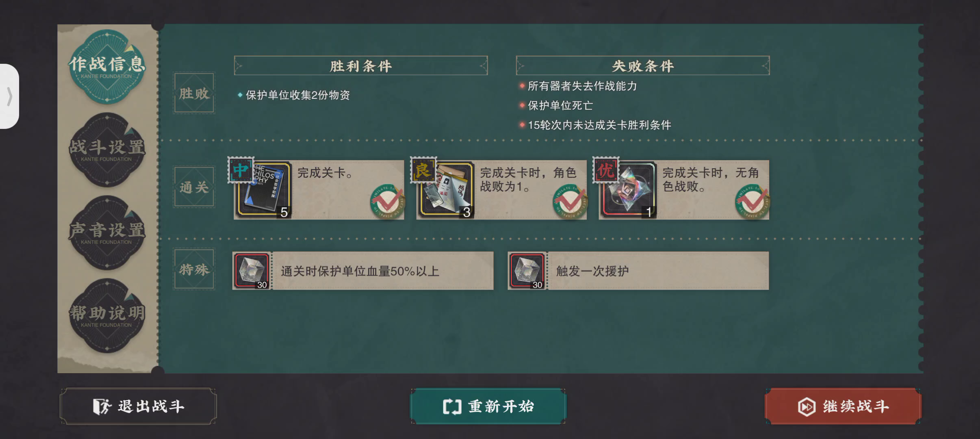The image size is (980, 439).
Task: Click the 良 grade stamp badge
Action: (x=423, y=170)
